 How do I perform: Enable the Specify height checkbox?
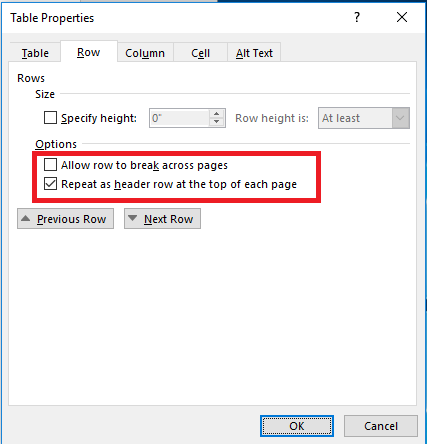click(x=50, y=118)
